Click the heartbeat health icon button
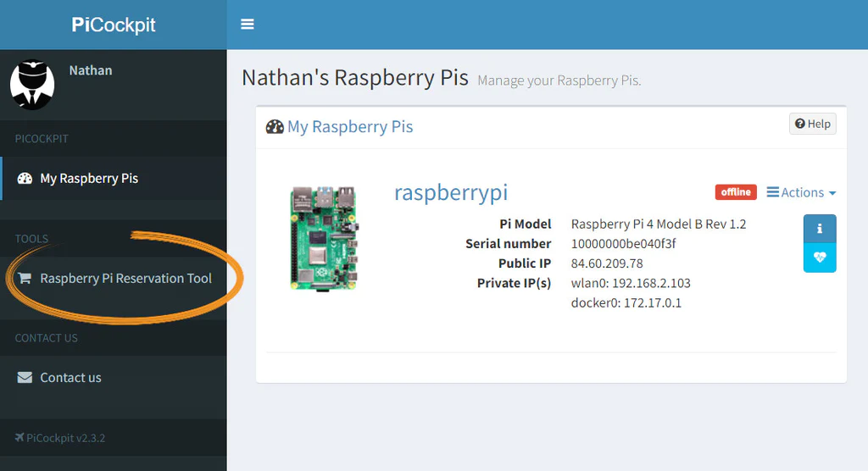This screenshot has width=868, height=471. coord(820,258)
